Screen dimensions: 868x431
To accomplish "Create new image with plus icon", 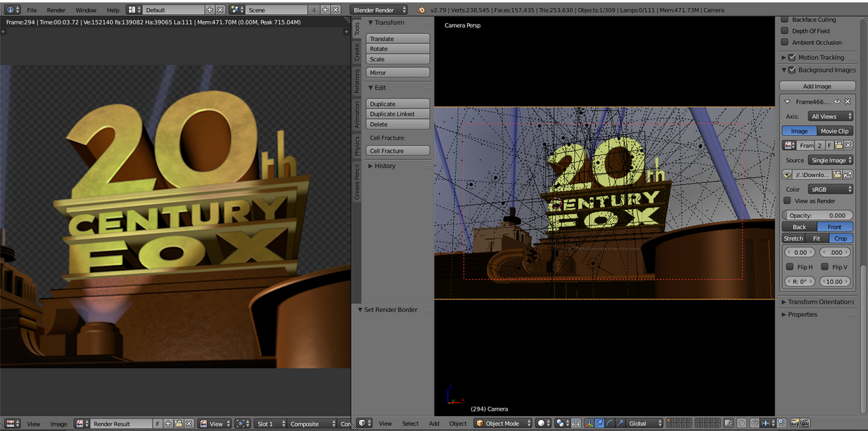I will tap(168, 424).
